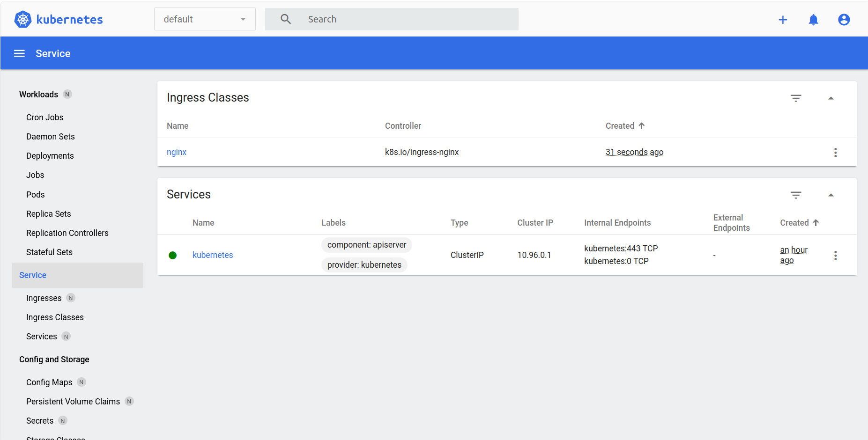Click the External Endpoints column header
This screenshot has width=868, height=440.
732,223
